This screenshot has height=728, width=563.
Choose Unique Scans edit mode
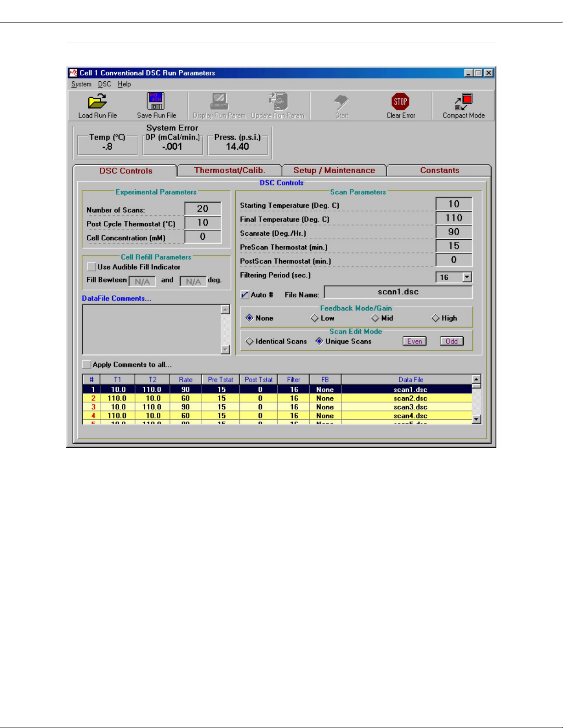[x=319, y=341]
